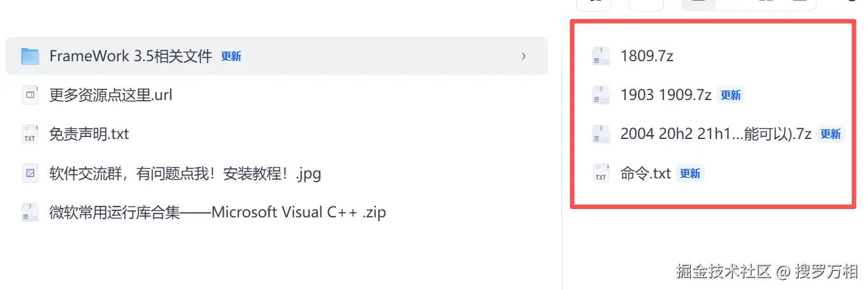This screenshot has height=290, width=868.
Task: Open the 更多资源点这里.url link file
Action: click(x=111, y=96)
